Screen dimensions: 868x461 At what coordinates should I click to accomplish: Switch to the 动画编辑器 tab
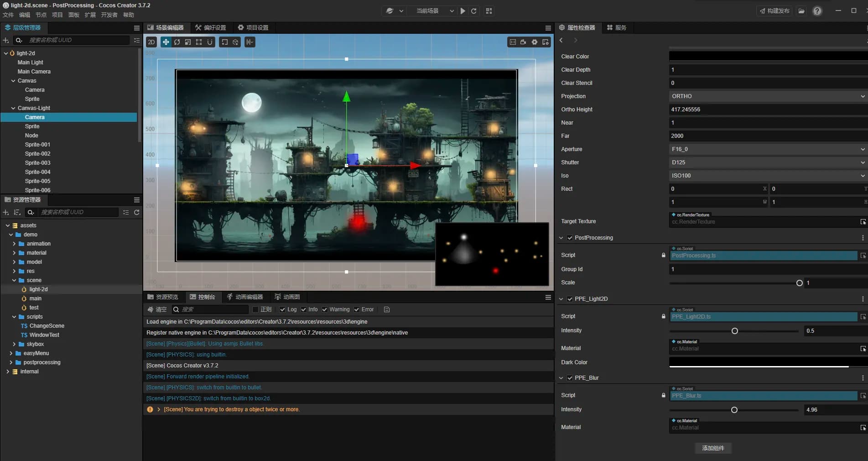pyautogui.click(x=245, y=297)
